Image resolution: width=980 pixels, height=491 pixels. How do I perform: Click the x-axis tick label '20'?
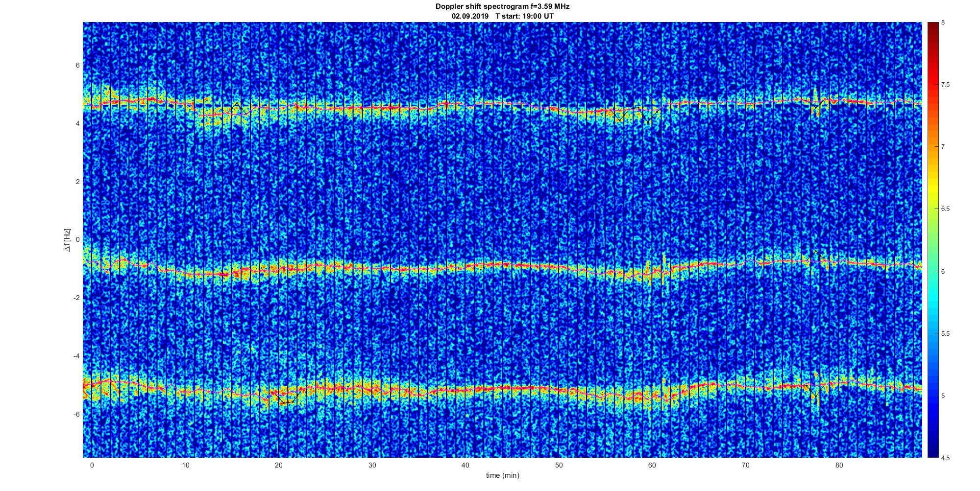click(278, 465)
